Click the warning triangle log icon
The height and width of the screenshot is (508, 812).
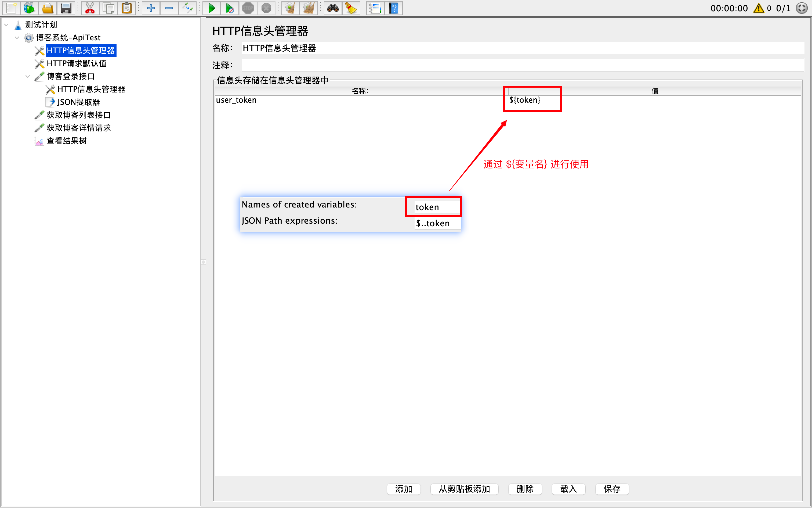pyautogui.click(x=759, y=8)
